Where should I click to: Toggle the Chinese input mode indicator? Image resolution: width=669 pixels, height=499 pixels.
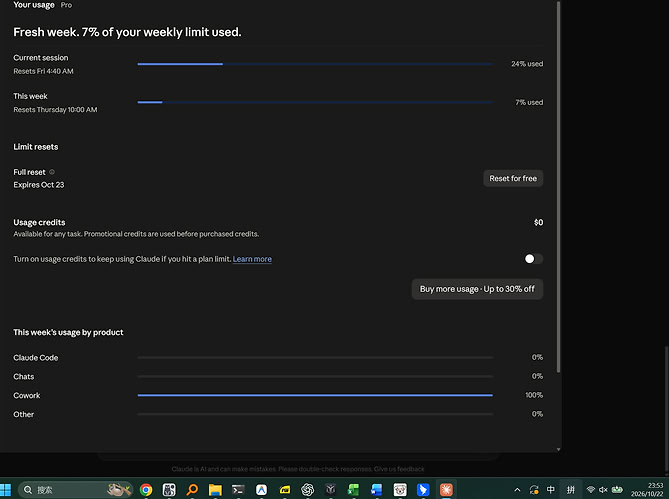pos(551,490)
